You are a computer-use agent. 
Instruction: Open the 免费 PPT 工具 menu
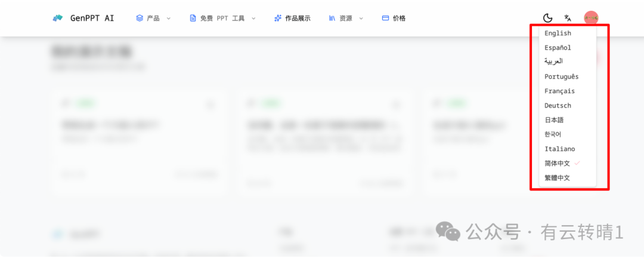pos(222,18)
